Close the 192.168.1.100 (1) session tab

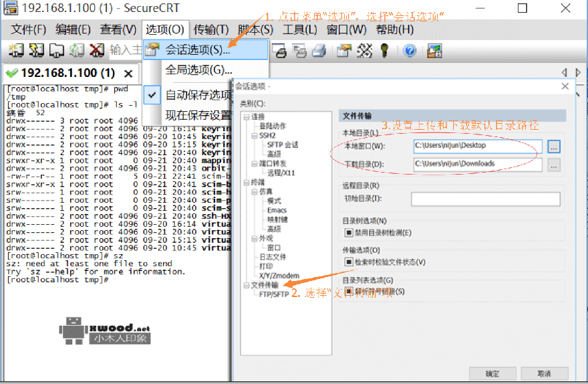pos(128,74)
